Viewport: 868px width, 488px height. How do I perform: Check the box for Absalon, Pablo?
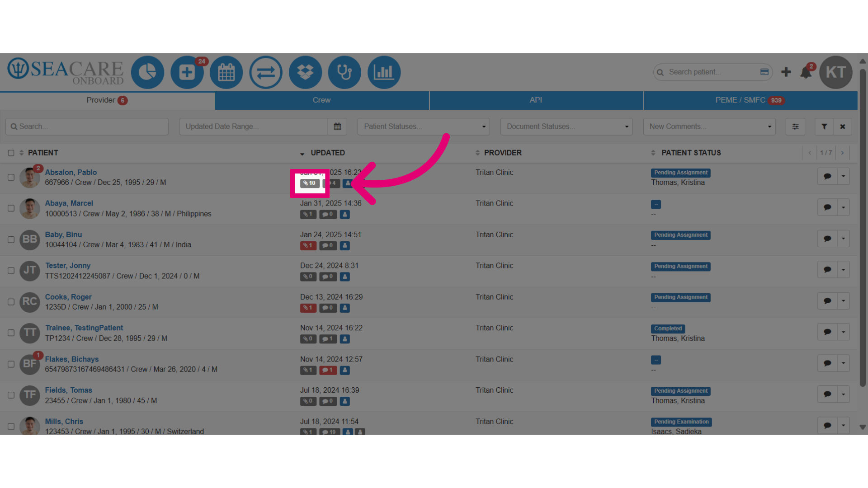tap(11, 177)
